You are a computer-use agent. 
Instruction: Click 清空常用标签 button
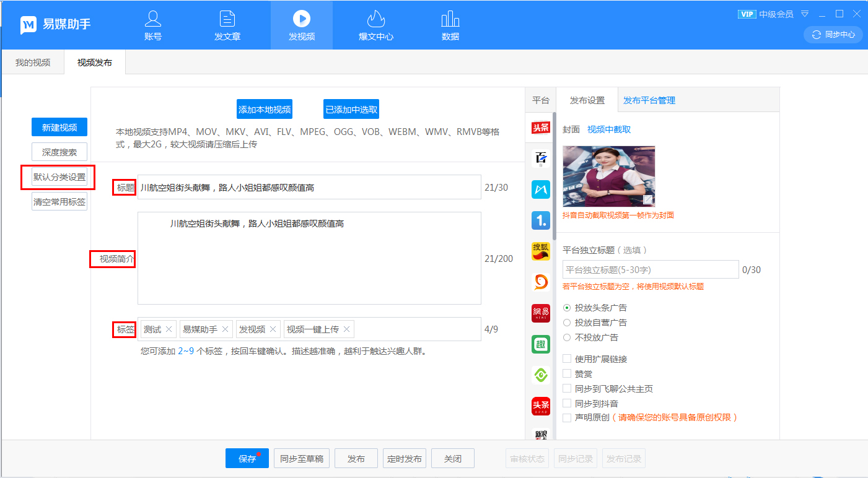point(59,201)
